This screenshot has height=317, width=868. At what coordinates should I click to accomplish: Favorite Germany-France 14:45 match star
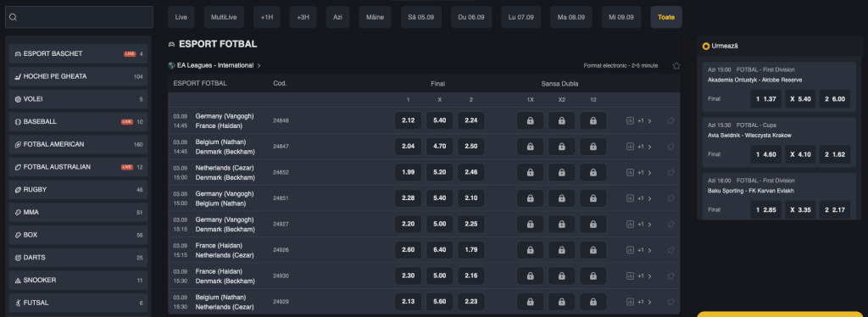(x=670, y=120)
